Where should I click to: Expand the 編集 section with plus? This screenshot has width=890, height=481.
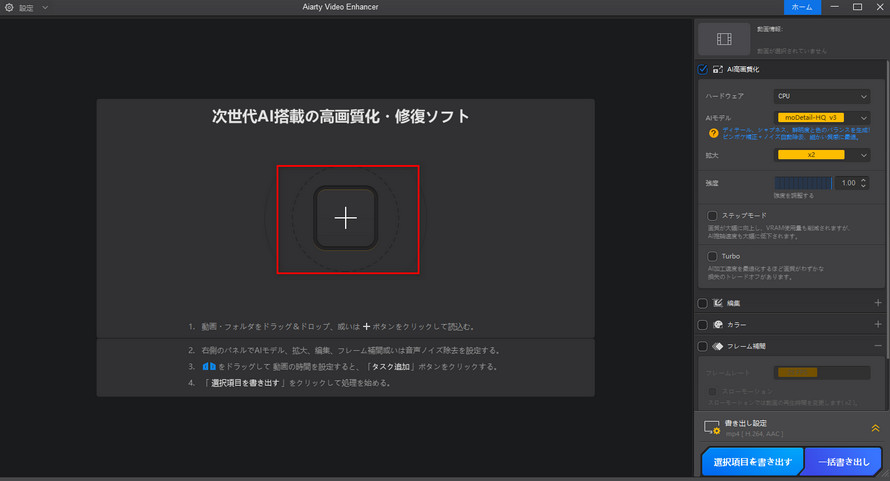pos(878,303)
